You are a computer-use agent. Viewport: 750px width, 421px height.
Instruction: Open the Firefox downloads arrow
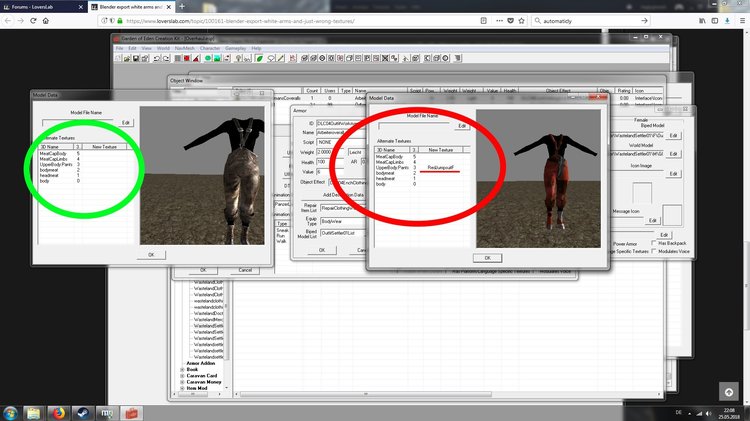click(727, 21)
